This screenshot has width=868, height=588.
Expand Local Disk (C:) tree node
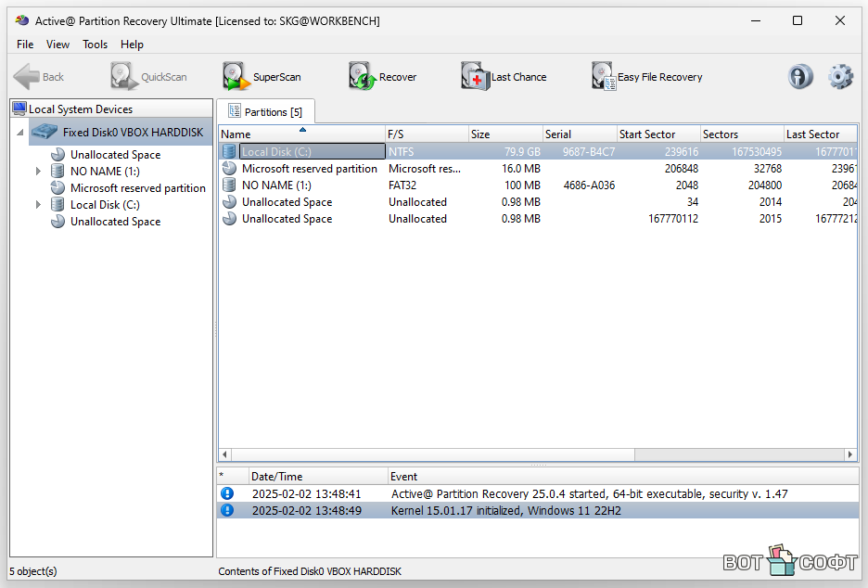(38, 204)
